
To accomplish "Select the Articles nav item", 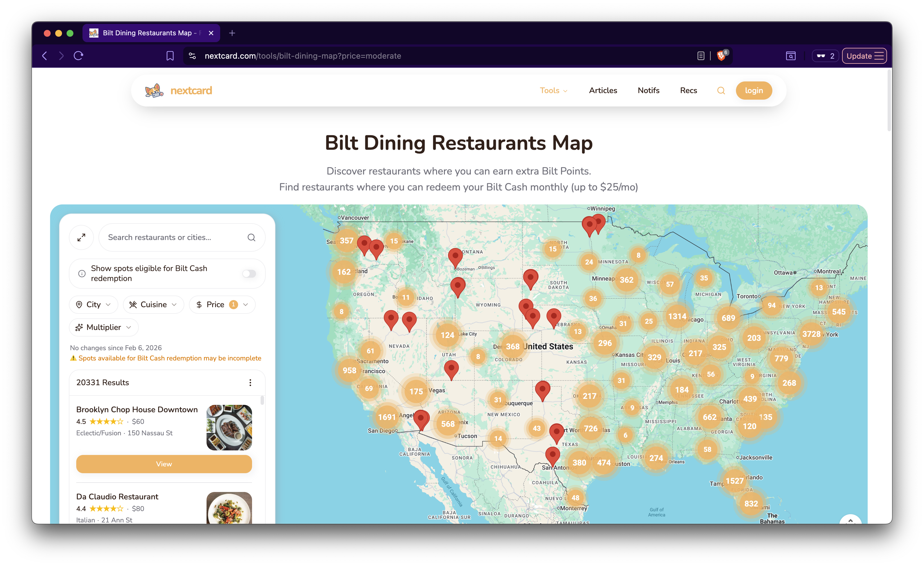I will tap(603, 91).
